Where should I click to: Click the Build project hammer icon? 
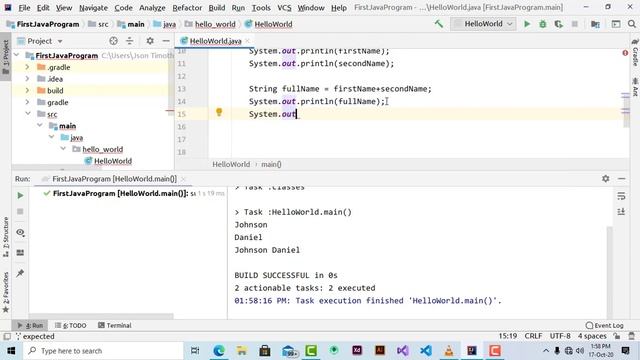click(439, 24)
